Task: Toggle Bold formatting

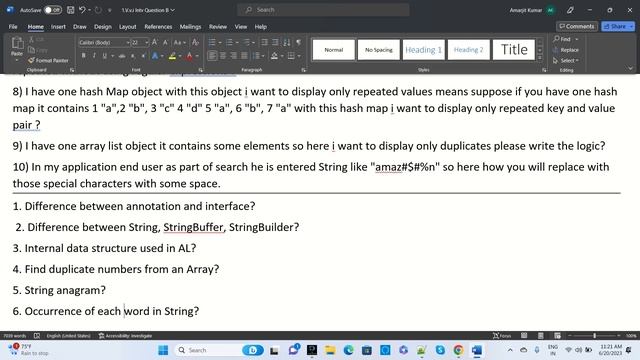Action: [x=84, y=56]
